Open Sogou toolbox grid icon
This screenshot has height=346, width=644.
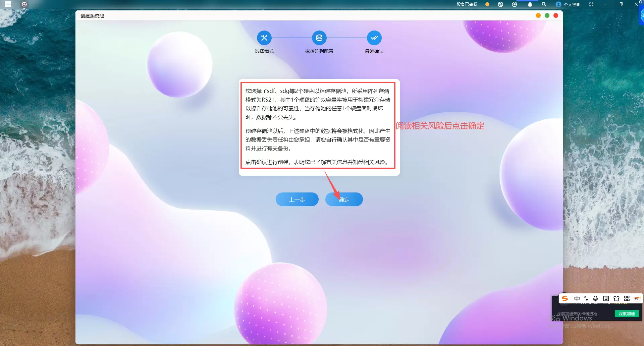(x=627, y=298)
